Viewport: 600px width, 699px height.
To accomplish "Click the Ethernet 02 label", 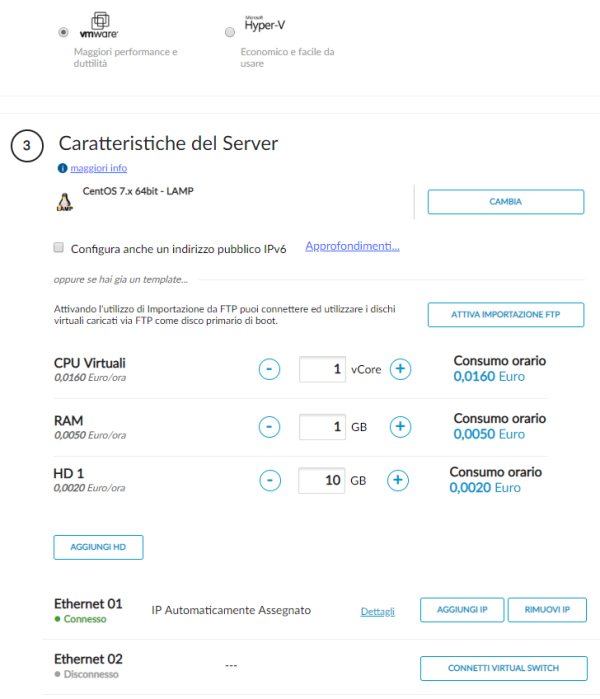I will click(x=88, y=659).
